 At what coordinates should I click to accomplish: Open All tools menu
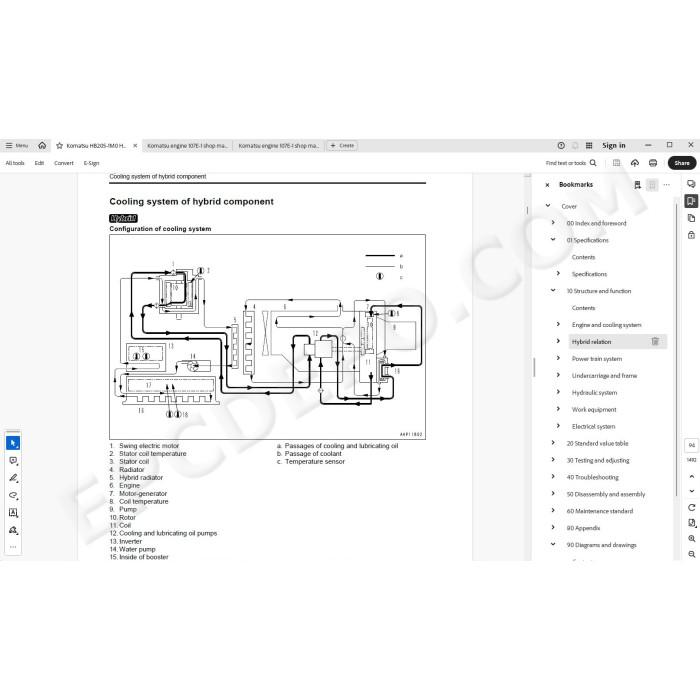[x=15, y=163]
